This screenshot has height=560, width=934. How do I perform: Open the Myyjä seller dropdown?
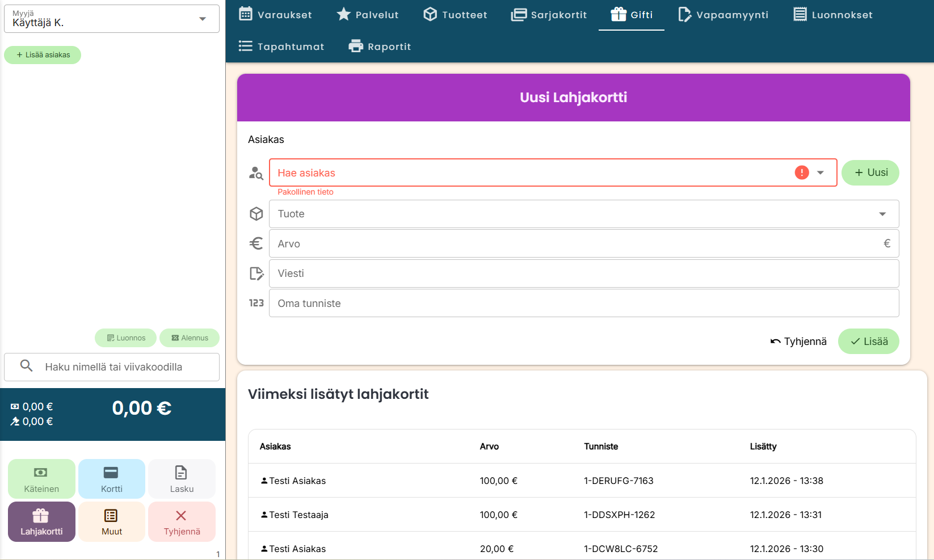pyautogui.click(x=203, y=19)
